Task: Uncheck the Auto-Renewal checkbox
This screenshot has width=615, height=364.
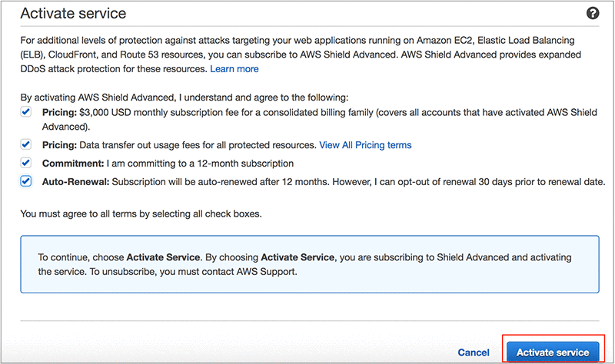Action: 26,181
